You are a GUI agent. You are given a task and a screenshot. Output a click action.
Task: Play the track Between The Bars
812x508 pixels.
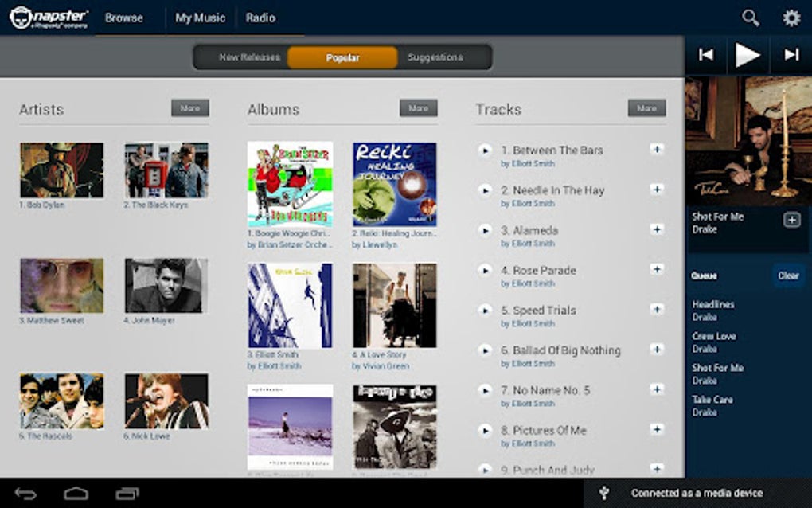(x=486, y=150)
